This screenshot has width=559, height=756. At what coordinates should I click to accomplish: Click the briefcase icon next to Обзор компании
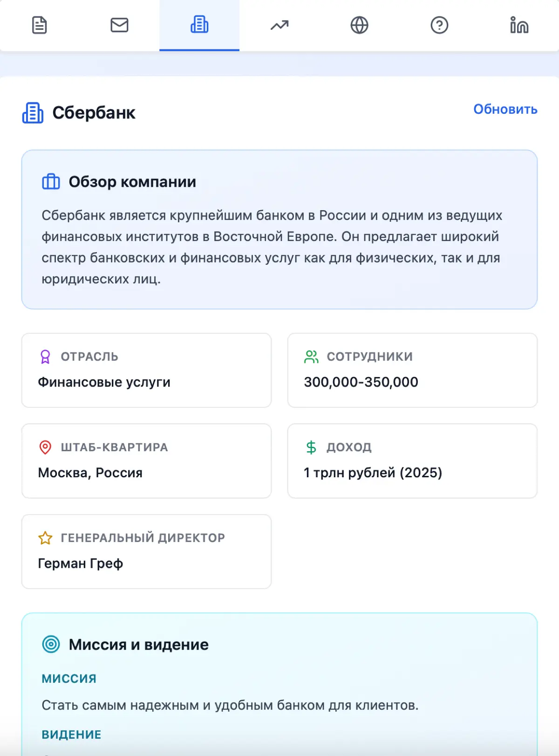pyautogui.click(x=52, y=182)
